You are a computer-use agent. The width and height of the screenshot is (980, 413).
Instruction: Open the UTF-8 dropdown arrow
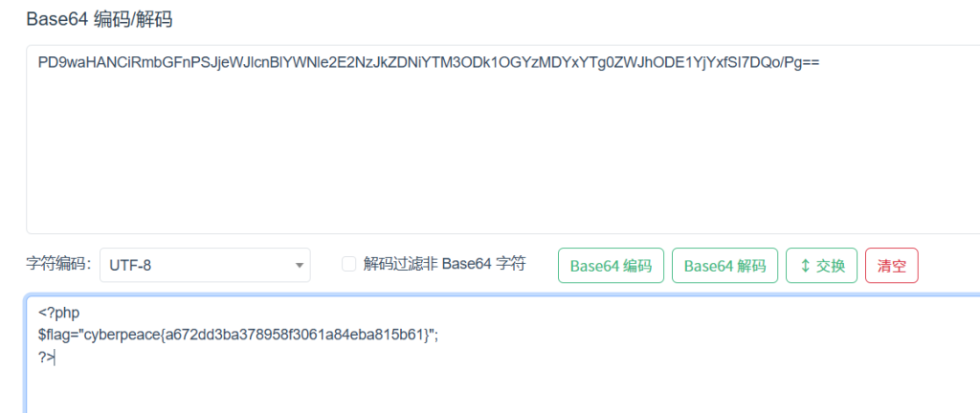click(299, 266)
